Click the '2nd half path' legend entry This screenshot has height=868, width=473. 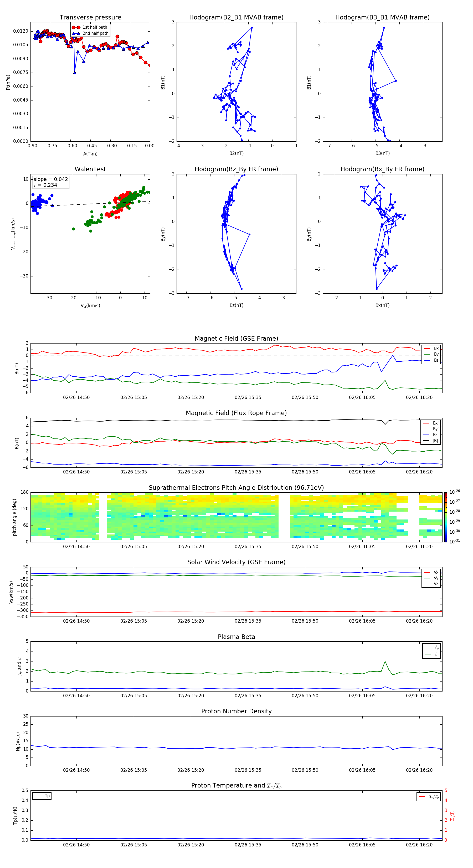tap(91, 33)
